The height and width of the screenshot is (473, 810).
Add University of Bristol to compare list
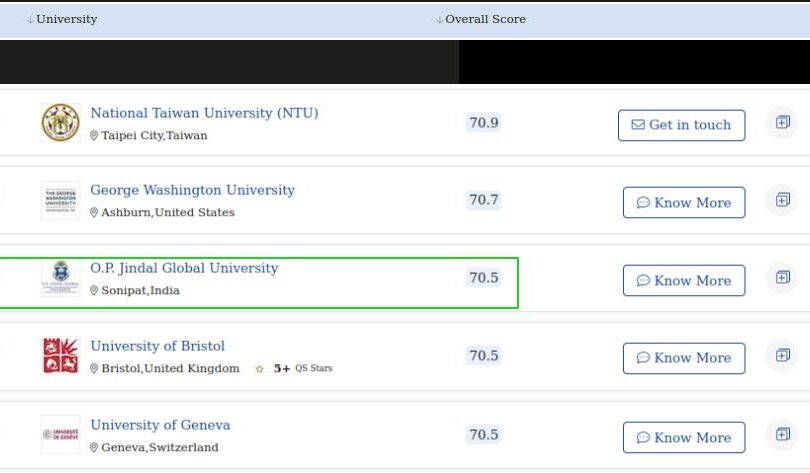pos(782,356)
